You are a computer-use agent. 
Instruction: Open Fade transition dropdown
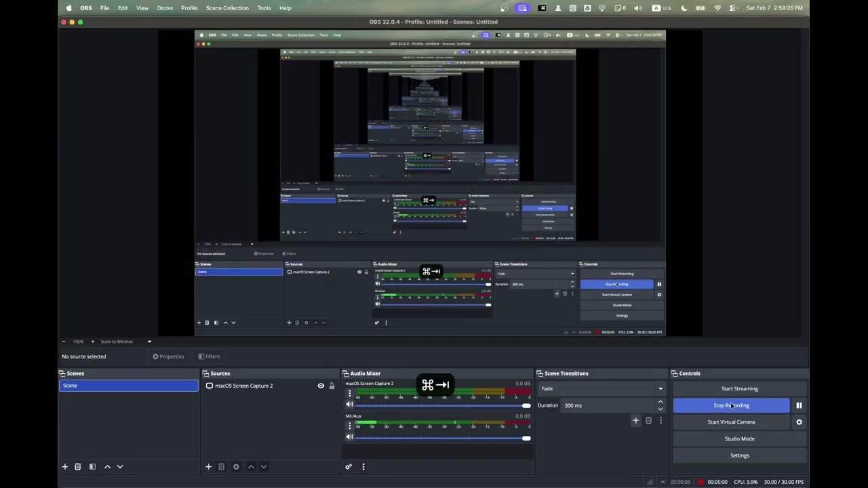coord(602,389)
